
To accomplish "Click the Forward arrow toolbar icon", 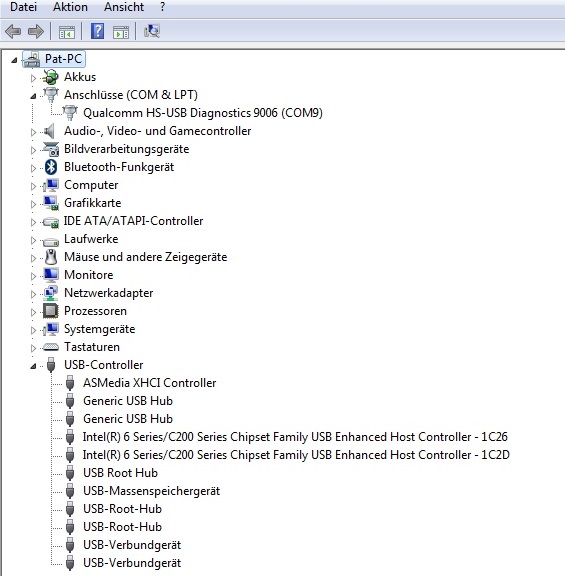I will pyautogui.click(x=36, y=31).
